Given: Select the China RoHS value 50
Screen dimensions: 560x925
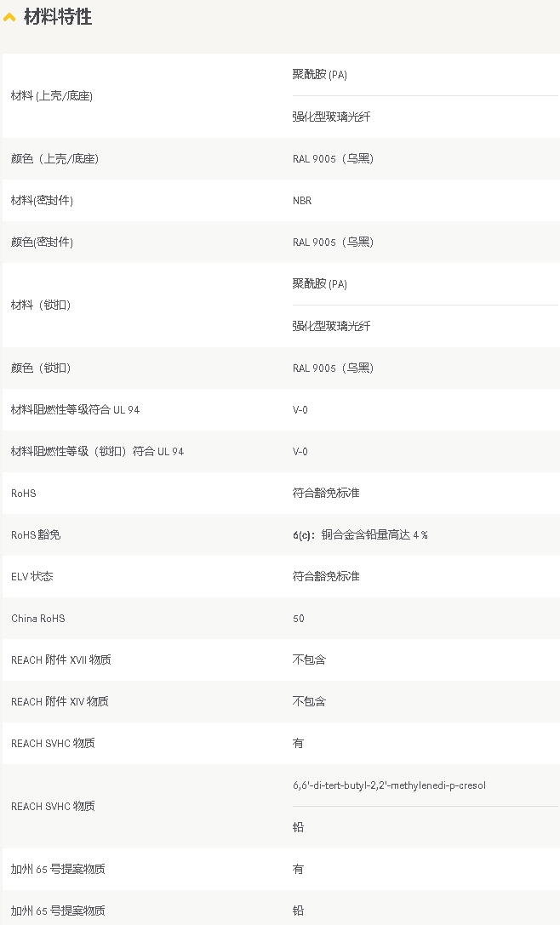Looking at the screenshot, I should point(299,619).
